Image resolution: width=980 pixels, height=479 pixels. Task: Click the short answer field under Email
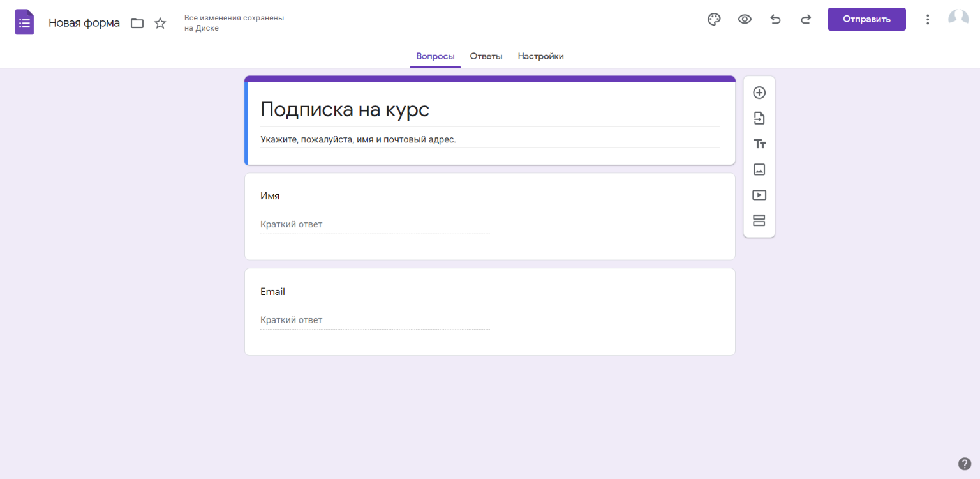pyautogui.click(x=375, y=320)
